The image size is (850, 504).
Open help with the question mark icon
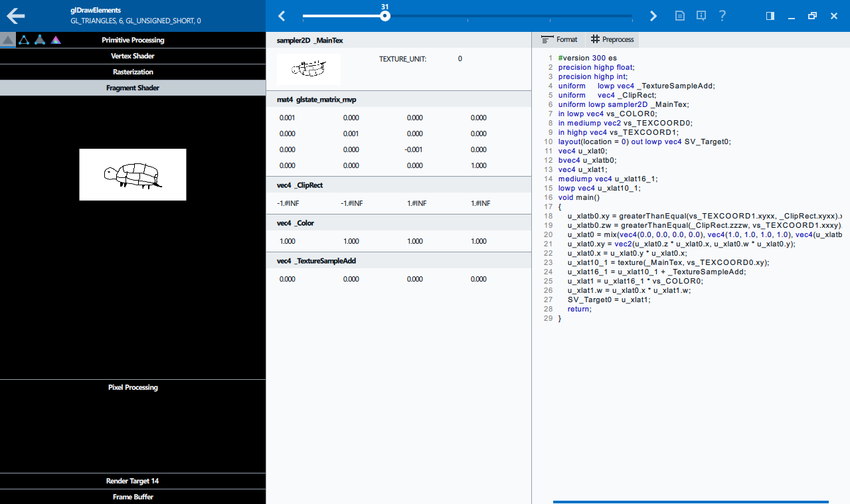[722, 16]
